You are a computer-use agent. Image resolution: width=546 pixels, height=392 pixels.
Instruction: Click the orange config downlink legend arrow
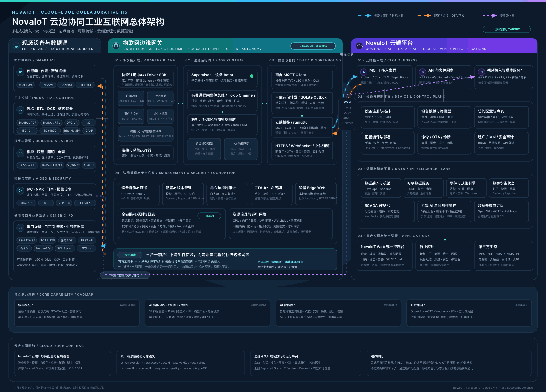(x=425, y=16)
